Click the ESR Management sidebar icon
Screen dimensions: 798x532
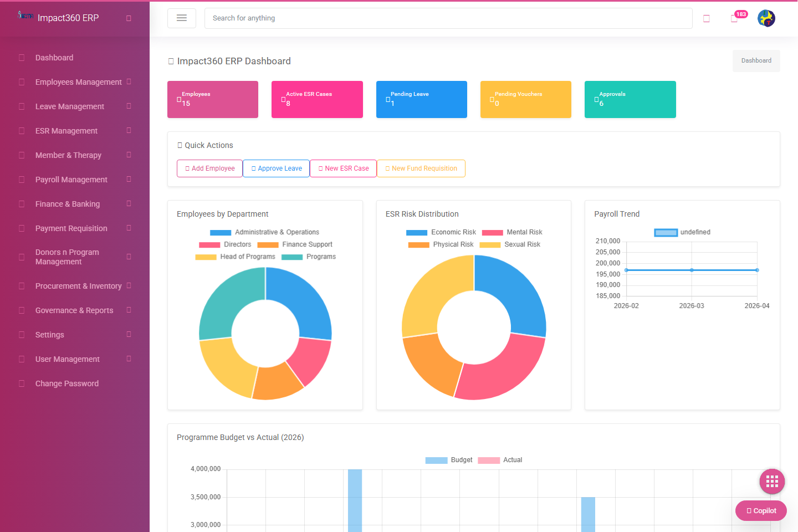(x=22, y=131)
